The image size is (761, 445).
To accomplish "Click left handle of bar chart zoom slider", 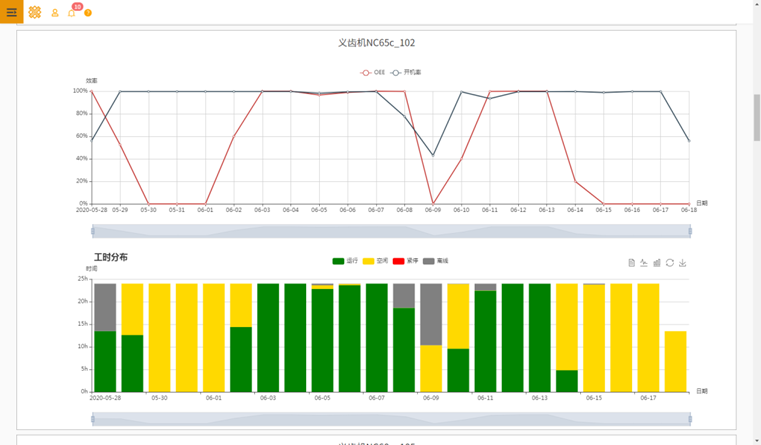I will (92, 419).
